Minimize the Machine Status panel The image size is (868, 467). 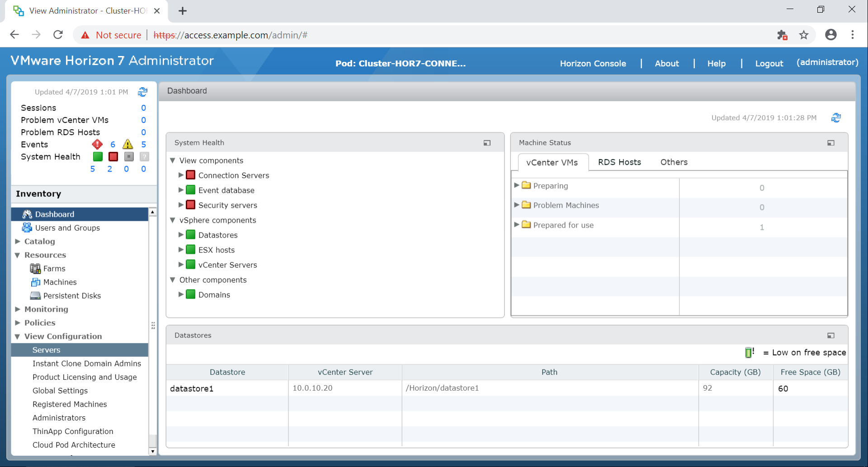(831, 143)
